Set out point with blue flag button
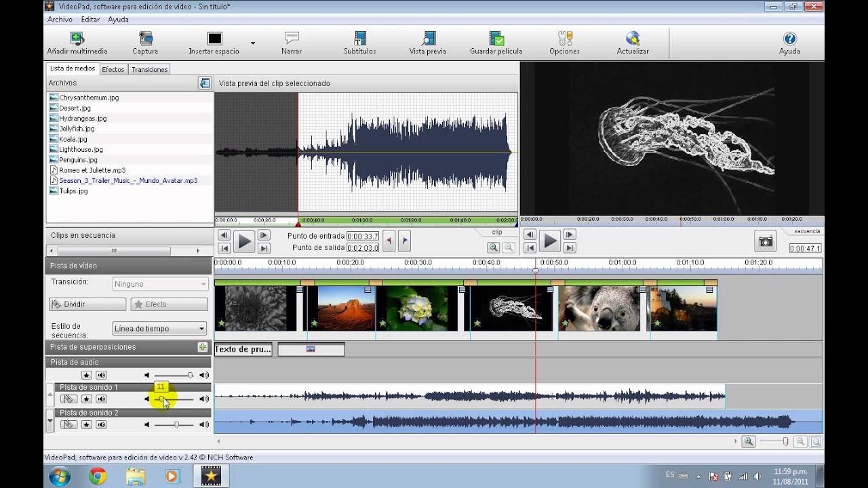Screen dimensions: 868x488 point(404,239)
